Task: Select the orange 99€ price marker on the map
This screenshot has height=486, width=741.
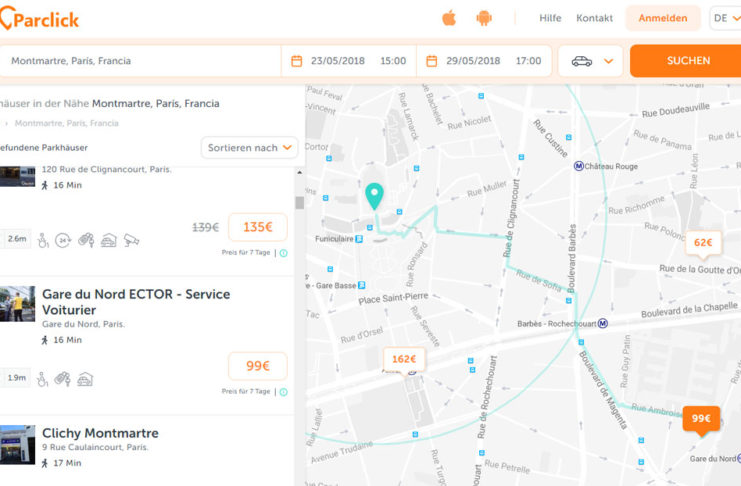Action: coord(701,419)
